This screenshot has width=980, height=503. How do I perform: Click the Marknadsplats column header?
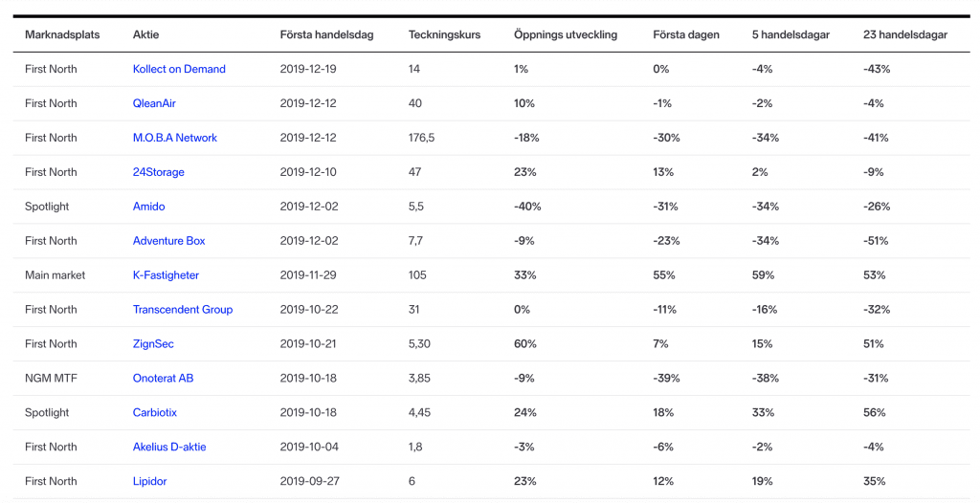point(62,34)
